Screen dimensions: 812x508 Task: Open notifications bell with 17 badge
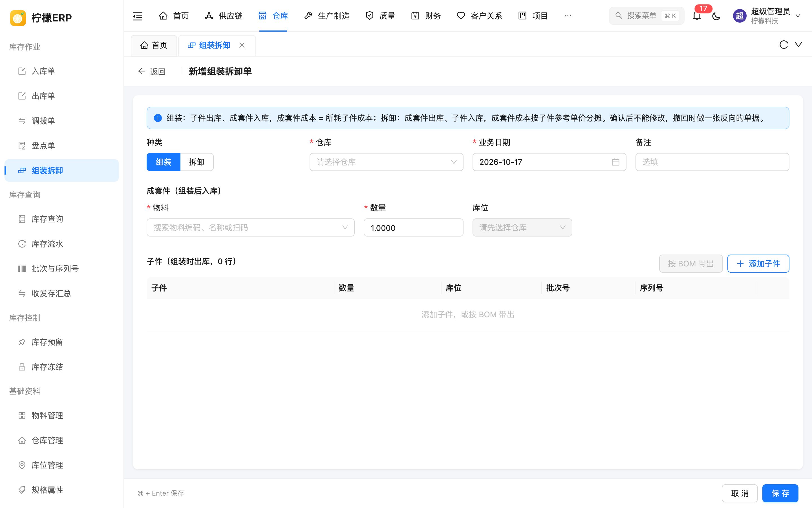coord(697,16)
